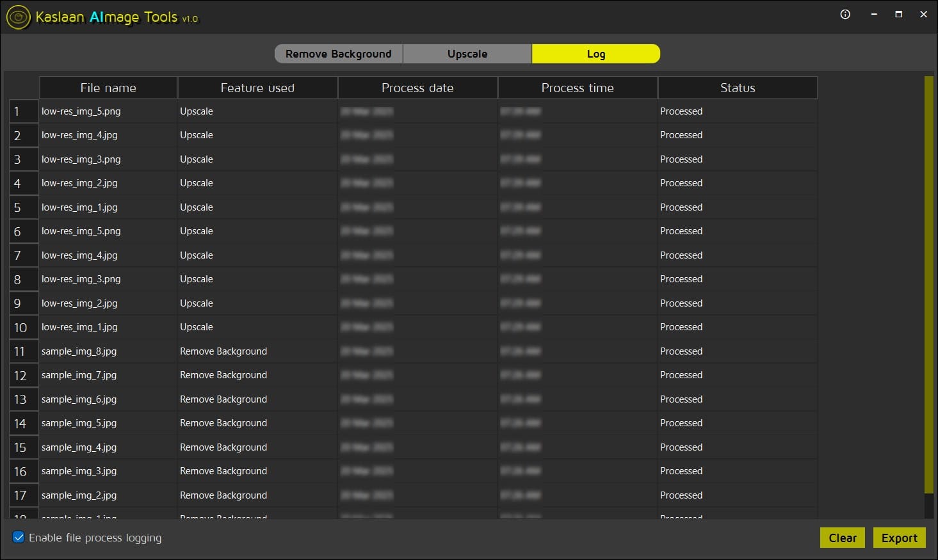Maximize the application window
The width and height of the screenshot is (938, 560).
[x=898, y=15]
